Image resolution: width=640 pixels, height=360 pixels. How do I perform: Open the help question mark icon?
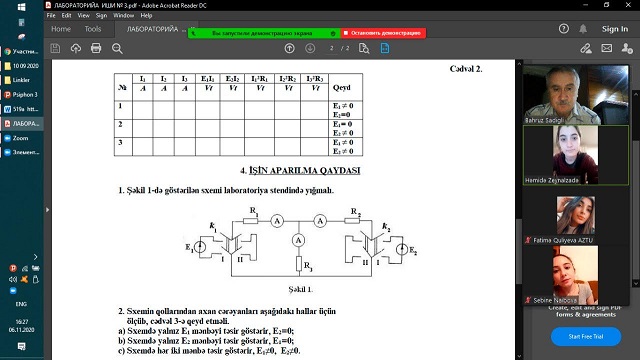564,29
